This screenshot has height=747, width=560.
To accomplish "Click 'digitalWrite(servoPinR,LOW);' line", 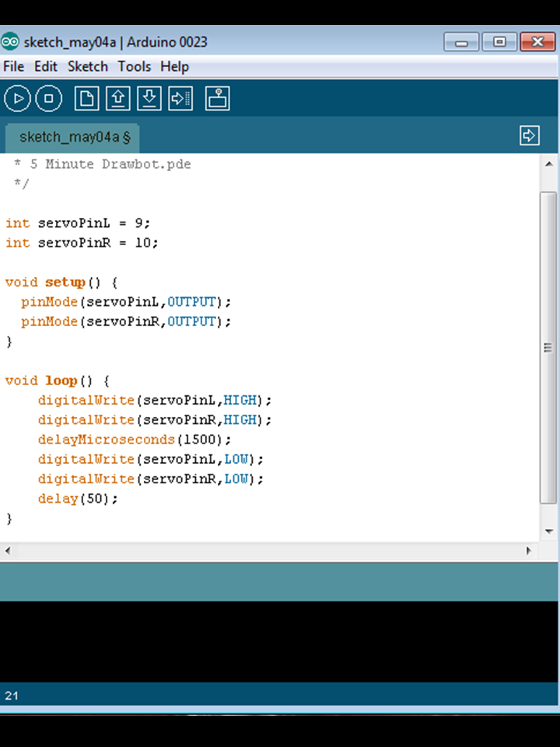I will (x=150, y=479).
